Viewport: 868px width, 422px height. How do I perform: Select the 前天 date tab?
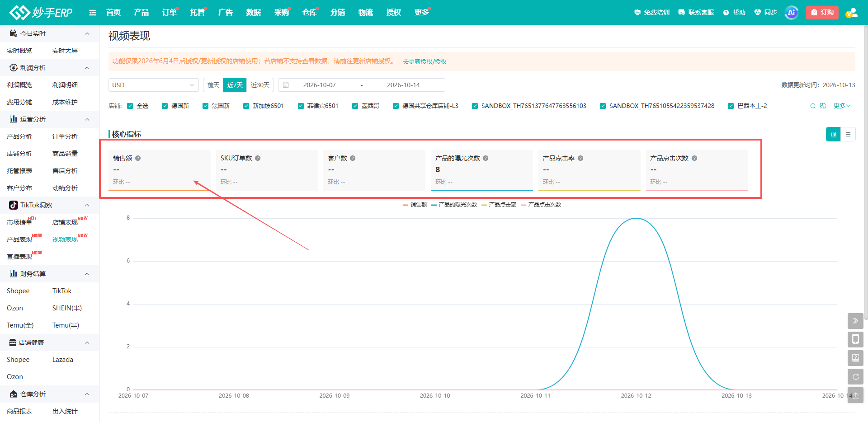pos(213,85)
